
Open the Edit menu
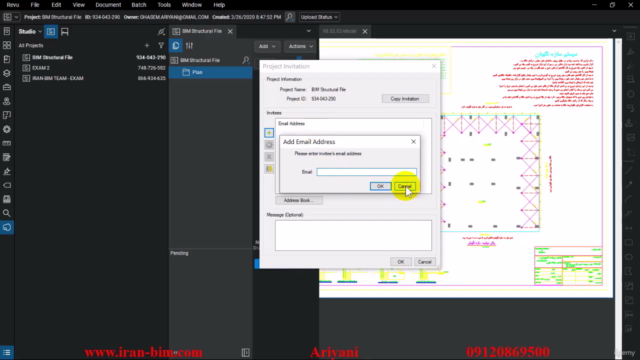point(56,5)
